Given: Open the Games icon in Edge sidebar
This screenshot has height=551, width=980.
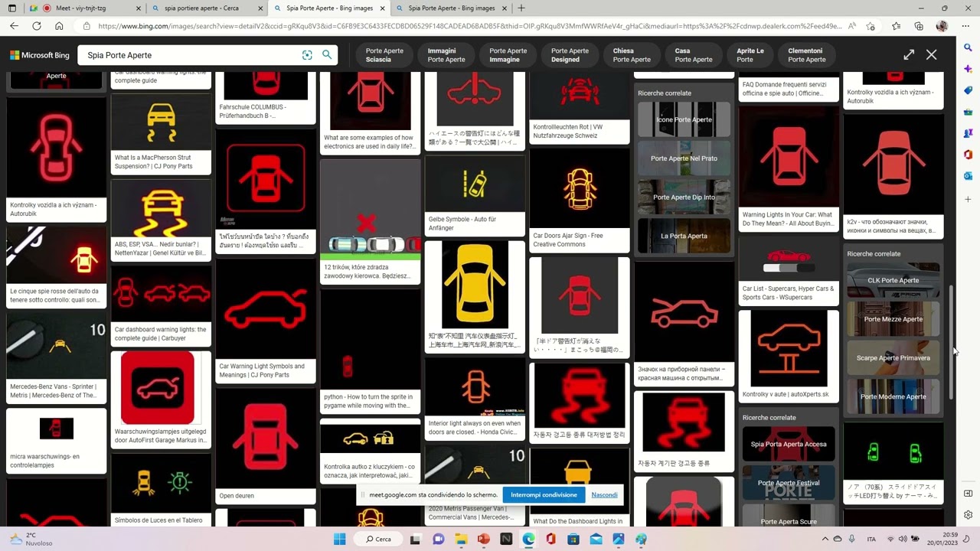Looking at the screenshot, I should [x=969, y=133].
